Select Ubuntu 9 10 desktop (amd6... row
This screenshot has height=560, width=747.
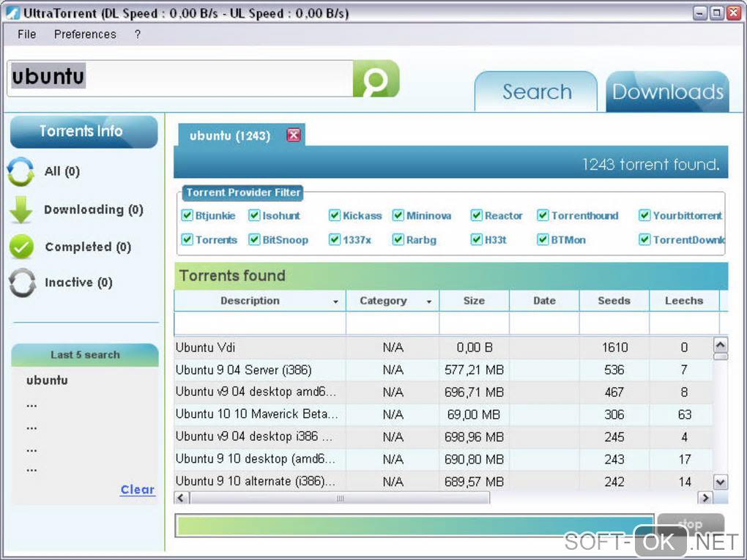click(x=444, y=459)
